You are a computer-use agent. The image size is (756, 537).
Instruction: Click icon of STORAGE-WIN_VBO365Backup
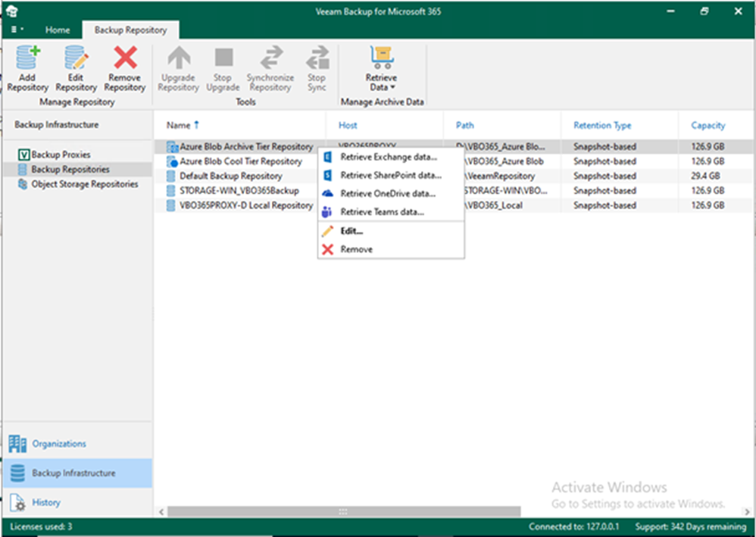point(170,190)
